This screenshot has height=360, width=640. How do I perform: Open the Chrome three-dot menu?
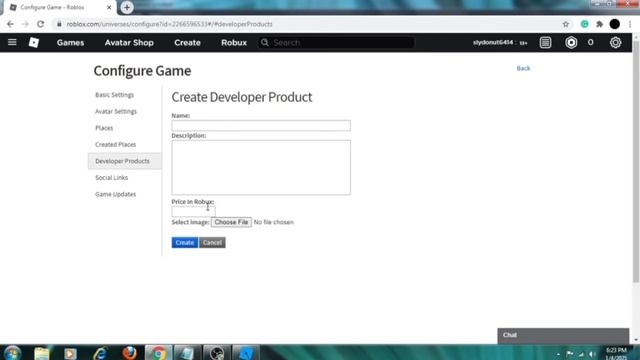click(630, 24)
